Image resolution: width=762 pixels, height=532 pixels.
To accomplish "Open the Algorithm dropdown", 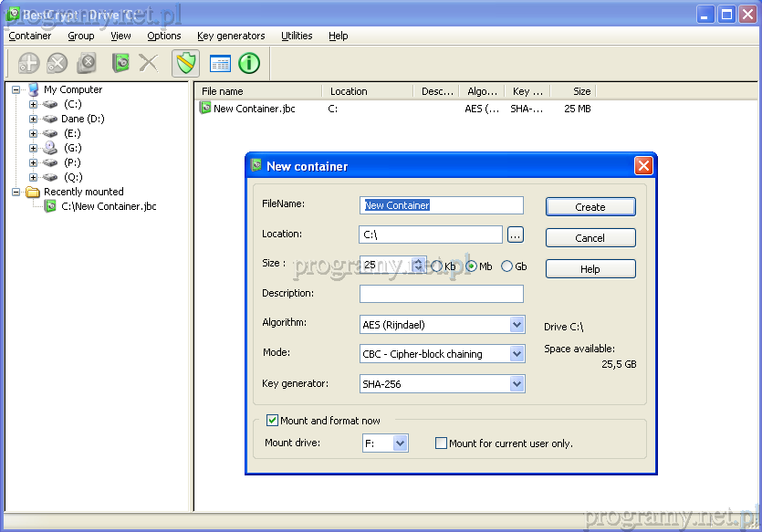I will pyautogui.click(x=517, y=325).
